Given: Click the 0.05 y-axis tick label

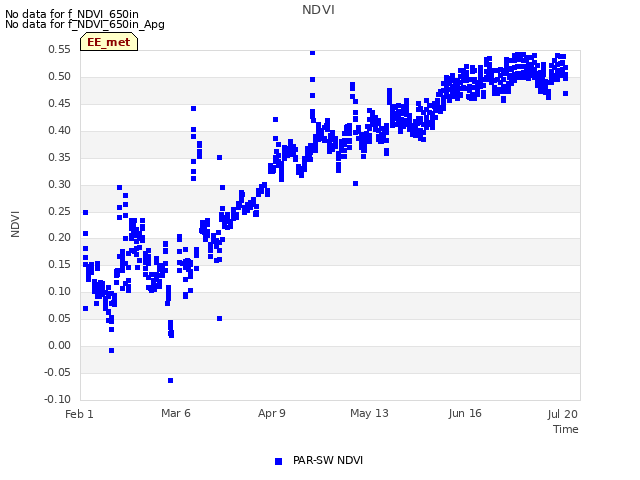Looking at the screenshot, I should (60, 318).
